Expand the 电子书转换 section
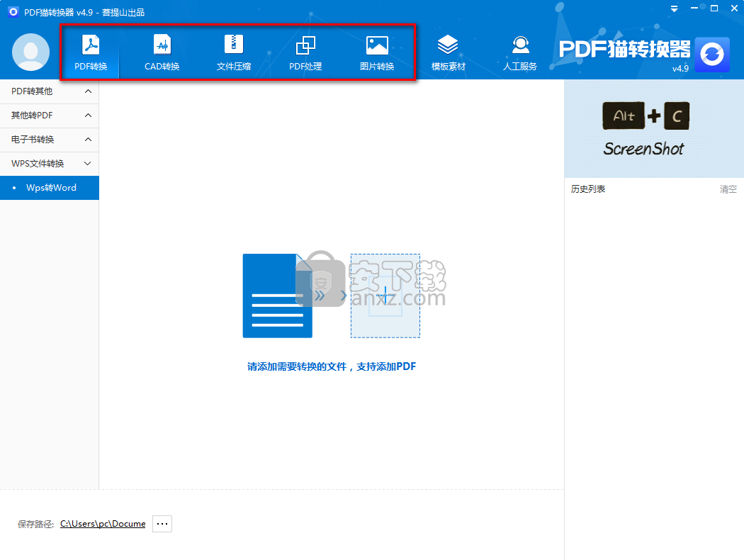The width and height of the screenshot is (744, 560). tap(50, 140)
